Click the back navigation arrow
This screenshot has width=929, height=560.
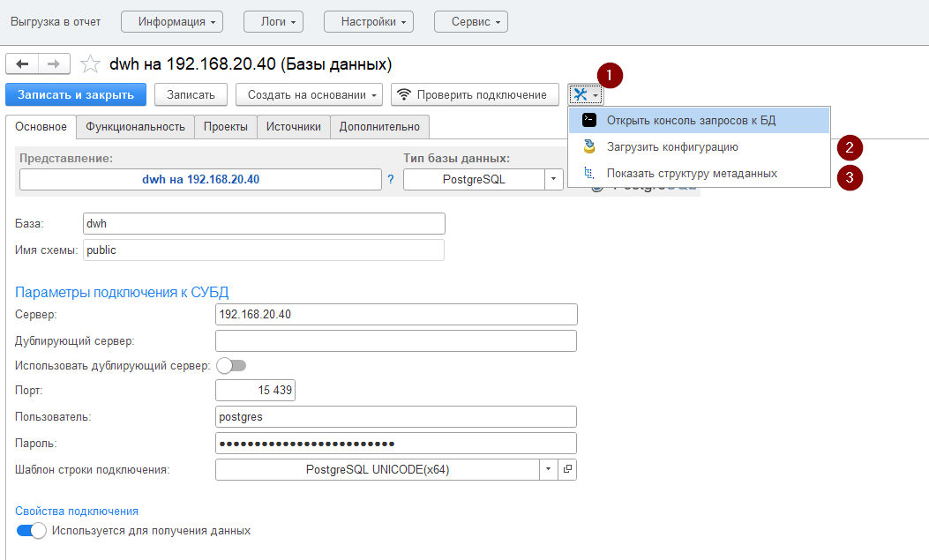coord(22,63)
